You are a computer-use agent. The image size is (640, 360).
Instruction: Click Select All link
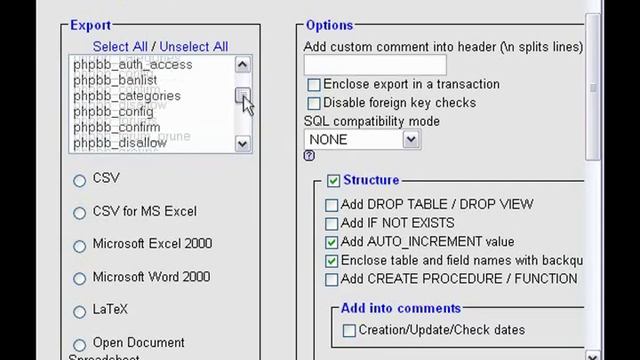click(x=120, y=47)
